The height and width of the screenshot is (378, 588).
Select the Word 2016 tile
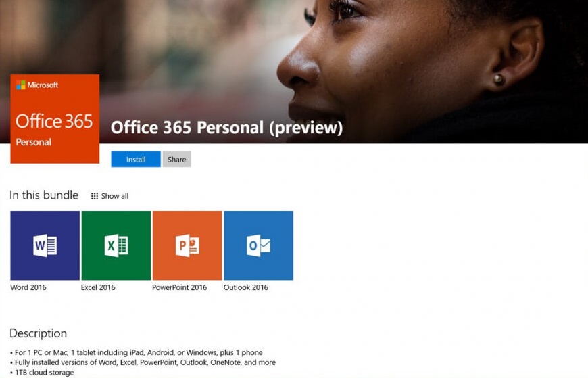point(45,245)
